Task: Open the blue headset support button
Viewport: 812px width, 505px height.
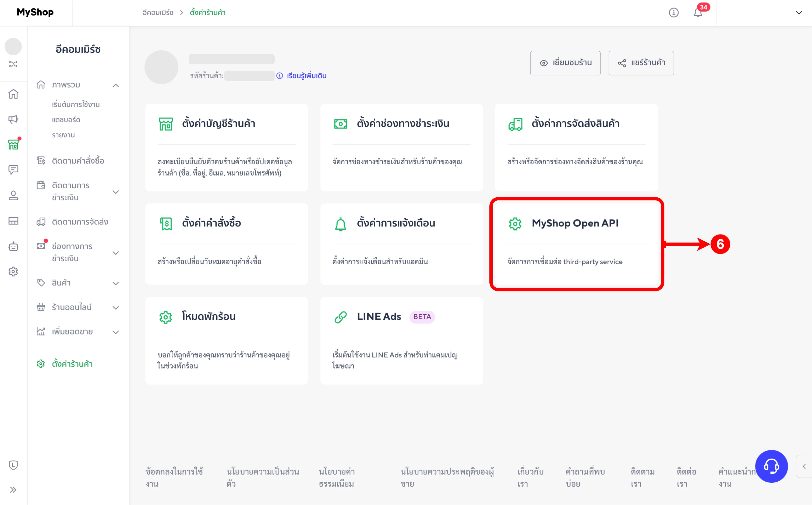Action: (x=771, y=466)
